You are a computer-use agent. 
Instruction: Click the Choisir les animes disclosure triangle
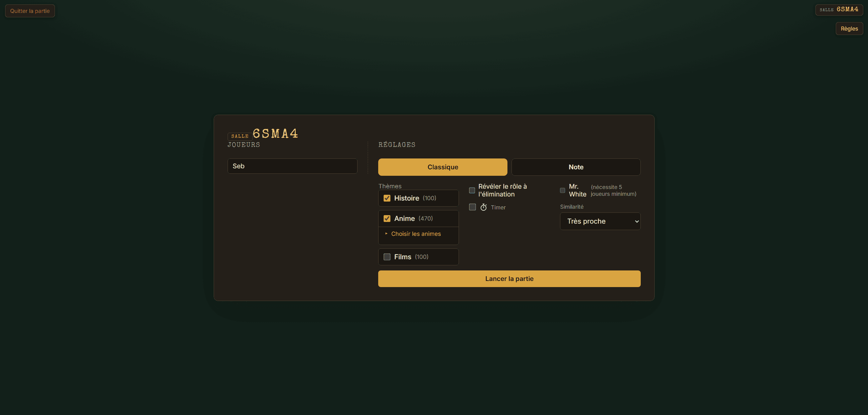pos(386,233)
